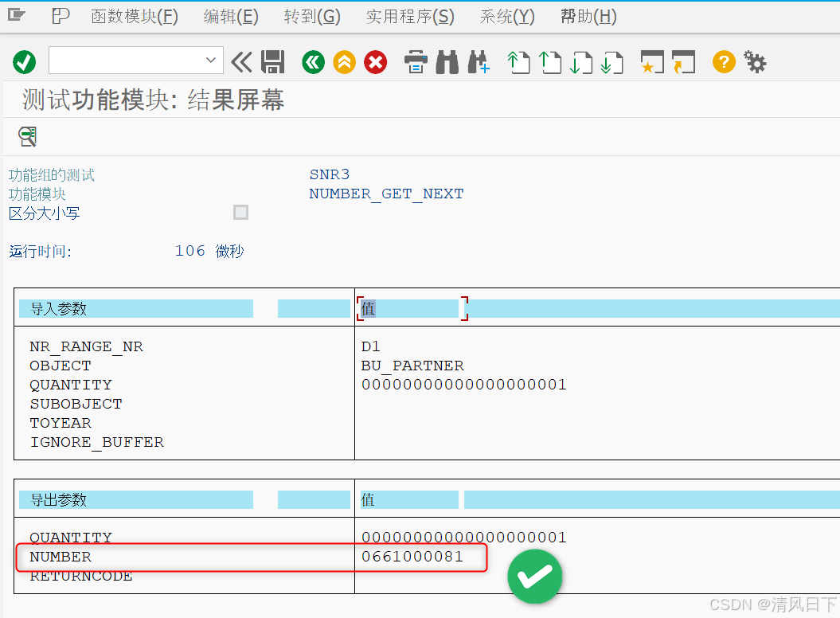Click the Generate Shortcut icon
The width and height of the screenshot is (840, 618).
pos(684,62)
